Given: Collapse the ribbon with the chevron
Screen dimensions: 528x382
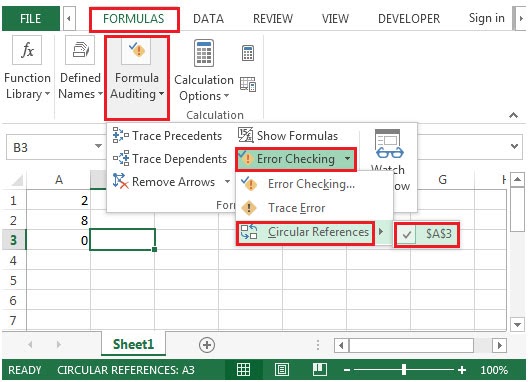Looking at the screenshot, I should (513, 116).
